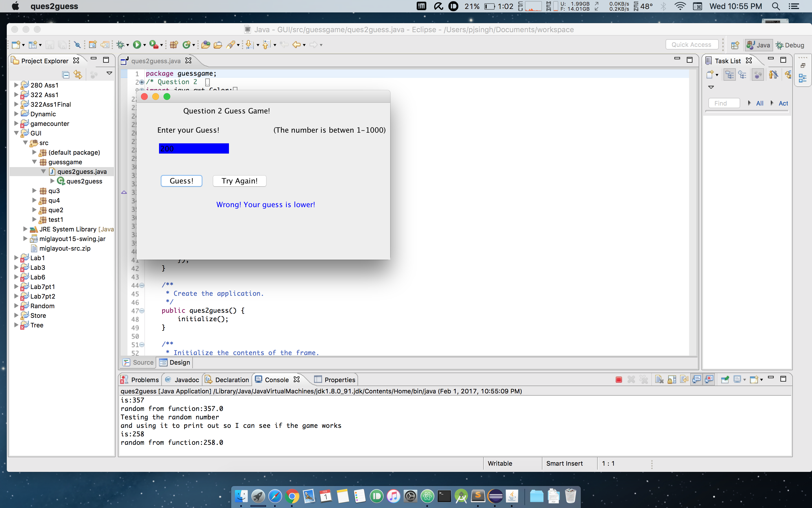Open the Project Explorer view menu arrow
812x508 pixels.
109,73
